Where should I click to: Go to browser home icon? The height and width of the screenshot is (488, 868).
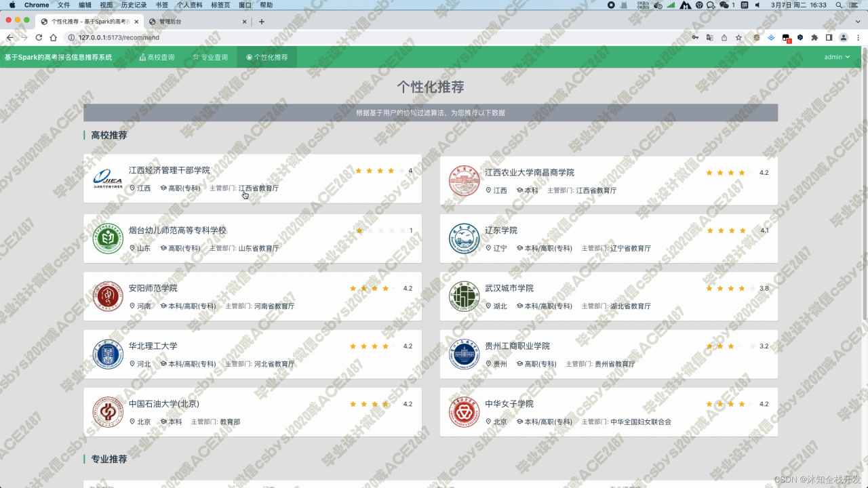pos(54,38)
